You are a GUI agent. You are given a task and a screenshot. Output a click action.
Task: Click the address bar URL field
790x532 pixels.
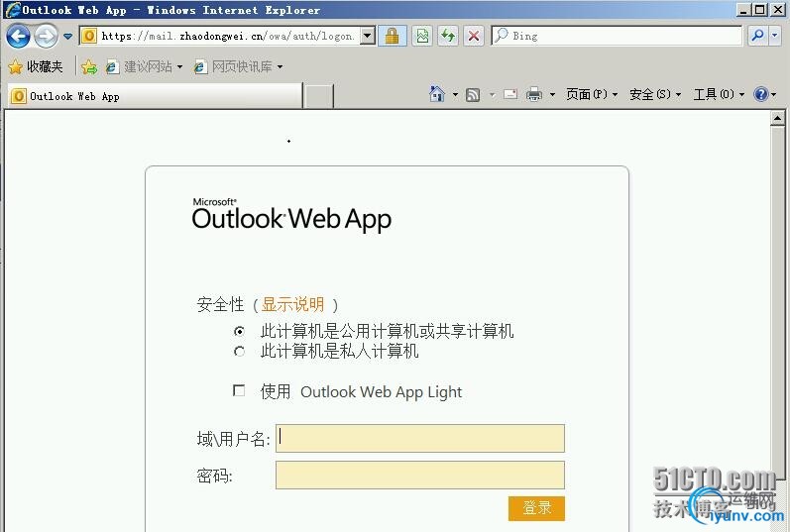(228, 36)
